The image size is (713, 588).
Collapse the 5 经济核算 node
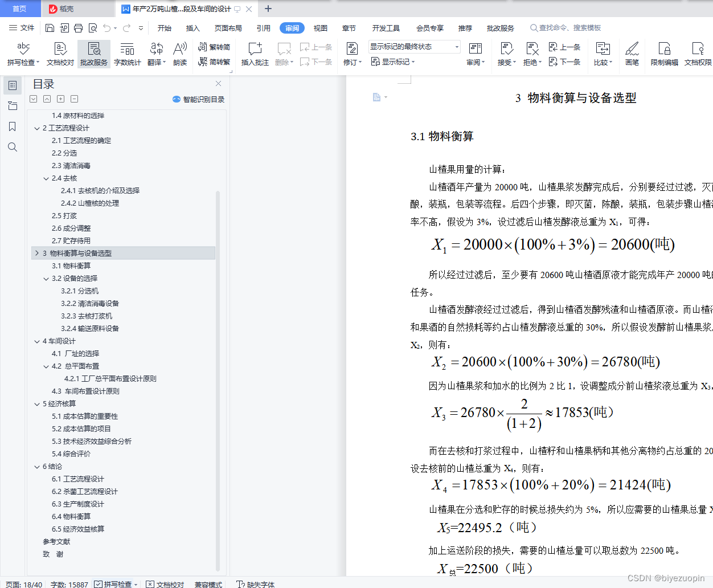37,404
